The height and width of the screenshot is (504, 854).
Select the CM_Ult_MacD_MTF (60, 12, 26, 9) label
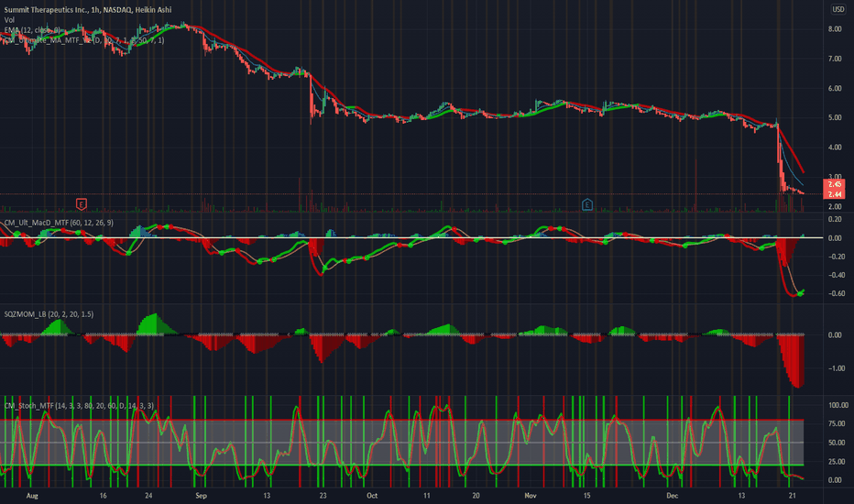pos(59,223)
